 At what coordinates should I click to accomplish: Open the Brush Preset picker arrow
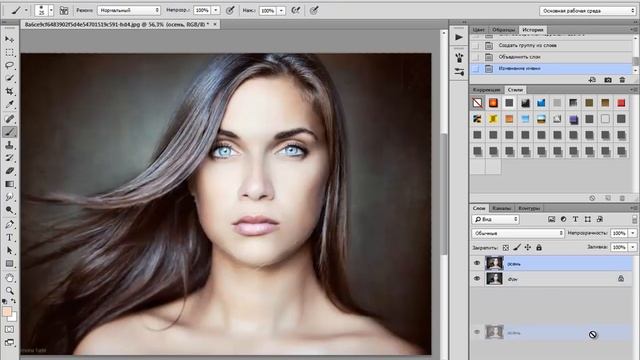51,11
